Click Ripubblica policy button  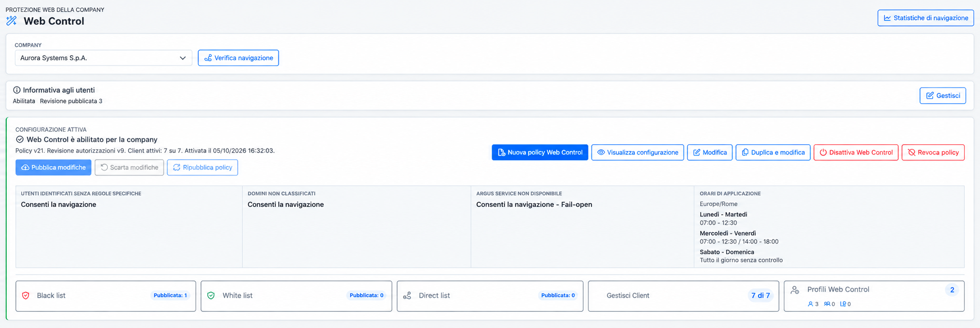point(202,167)
